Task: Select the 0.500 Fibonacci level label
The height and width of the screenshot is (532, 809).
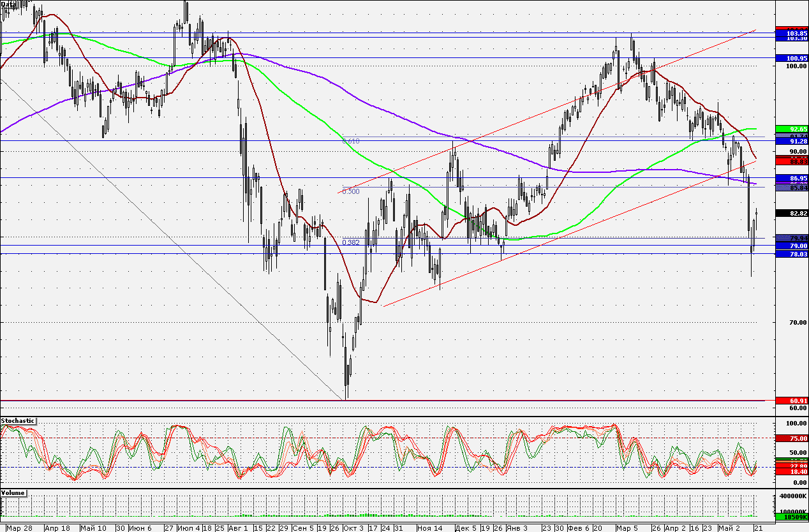Action: pos(351,191)
